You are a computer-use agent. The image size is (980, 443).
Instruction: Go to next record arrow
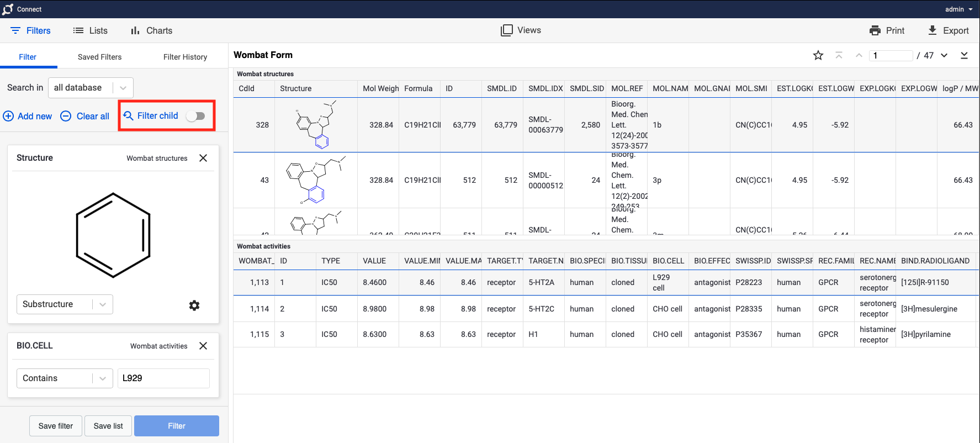944,55
